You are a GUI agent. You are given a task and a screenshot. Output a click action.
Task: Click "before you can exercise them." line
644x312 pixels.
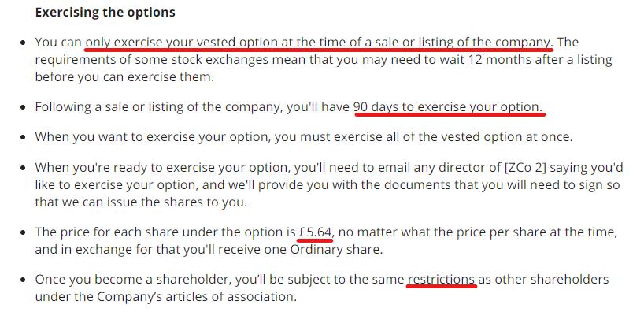point(124,77)
